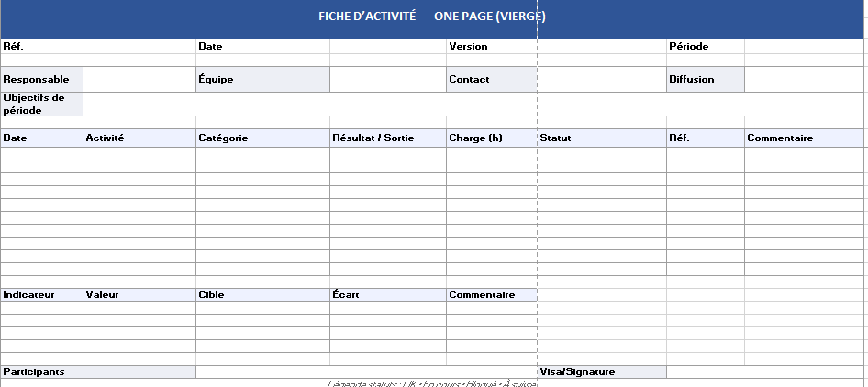
Task: Click the empty field right of "Visa/Signature"
Action: click(x=764, y=371)
